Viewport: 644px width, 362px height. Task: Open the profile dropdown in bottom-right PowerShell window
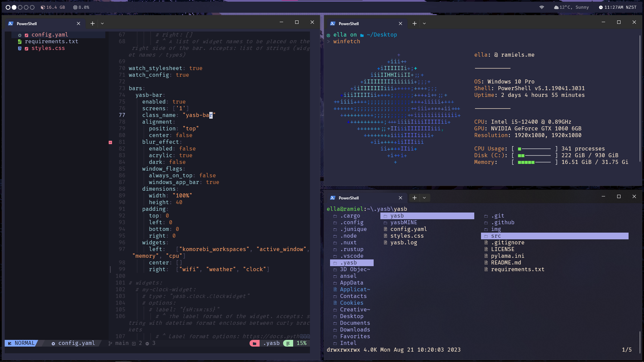tap(424, 198)
